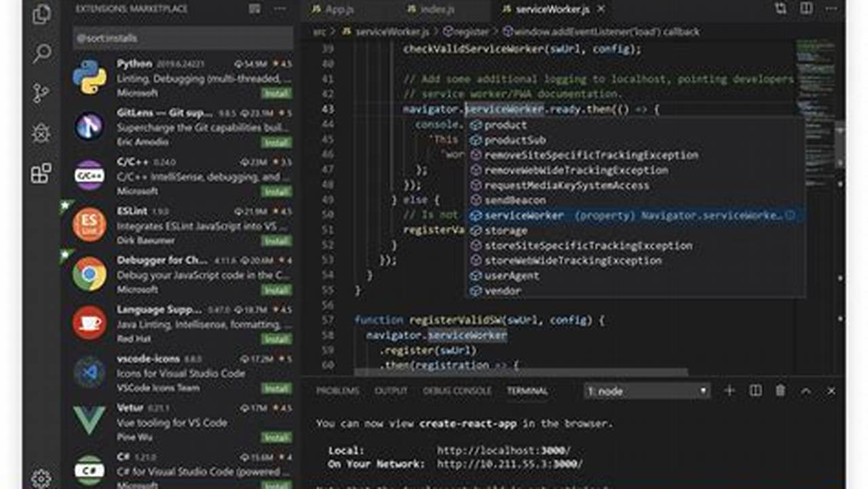Select the Extensions icon in the Activity Bar
868x489 pixels.
click(x=39, y=171)
